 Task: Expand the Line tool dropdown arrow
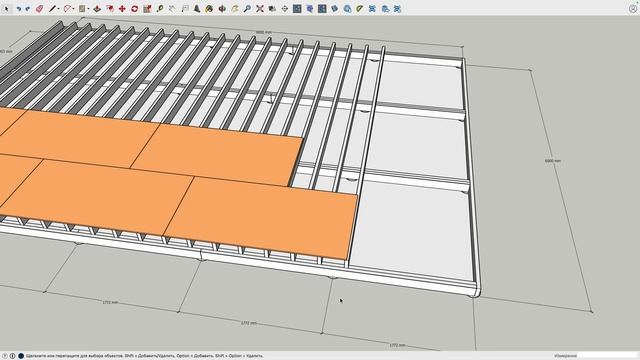(x=58, y=9)
